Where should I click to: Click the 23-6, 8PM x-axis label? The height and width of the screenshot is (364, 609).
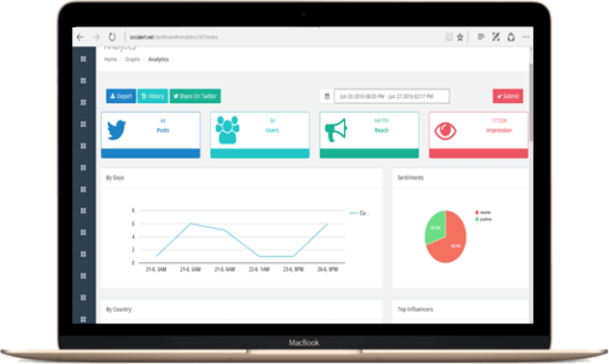click(293, 270)
